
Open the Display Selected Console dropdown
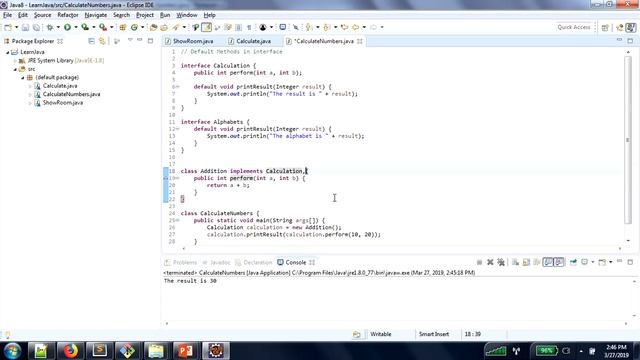pos(593,262)
